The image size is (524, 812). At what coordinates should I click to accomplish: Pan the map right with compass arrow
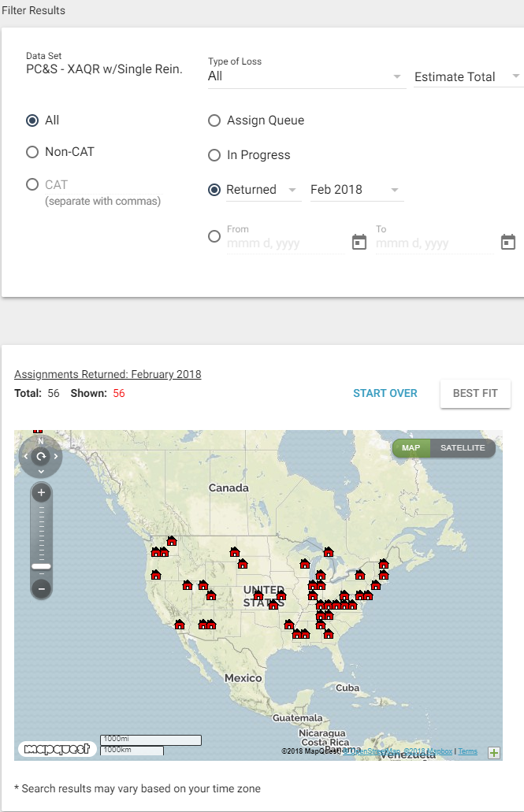(57, 456)
